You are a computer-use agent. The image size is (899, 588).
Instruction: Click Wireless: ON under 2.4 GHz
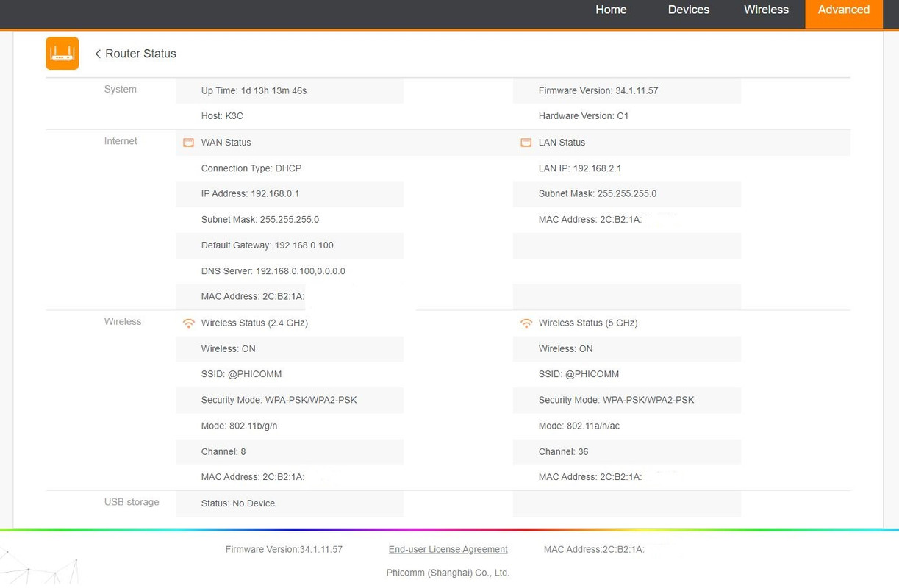[229, 348]
